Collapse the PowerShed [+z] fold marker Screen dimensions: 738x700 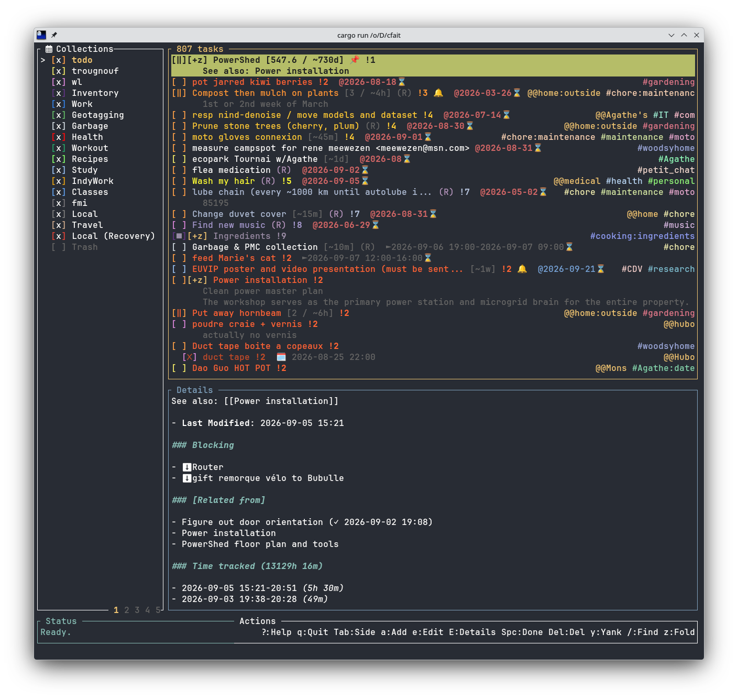[197, 60]
